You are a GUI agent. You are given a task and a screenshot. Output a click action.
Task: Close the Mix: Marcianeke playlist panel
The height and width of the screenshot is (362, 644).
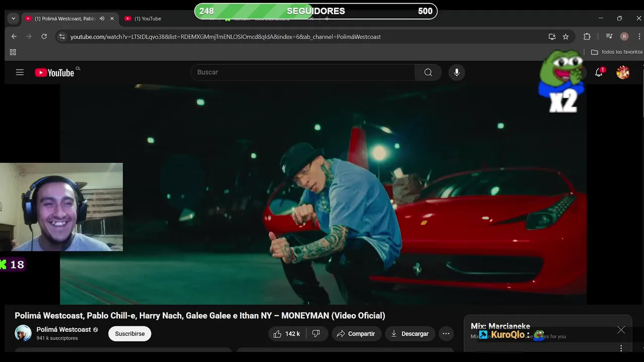[x=621, y=330]
